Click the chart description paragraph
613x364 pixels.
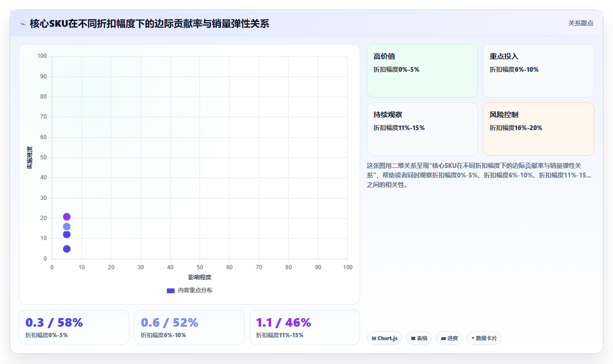pos(479,175)
